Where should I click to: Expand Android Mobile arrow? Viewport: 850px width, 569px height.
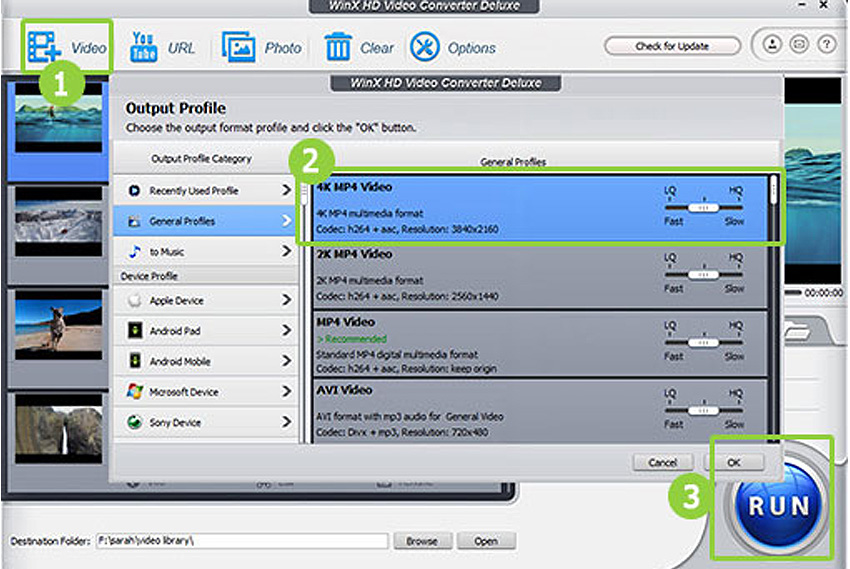(x=286, y=360)
